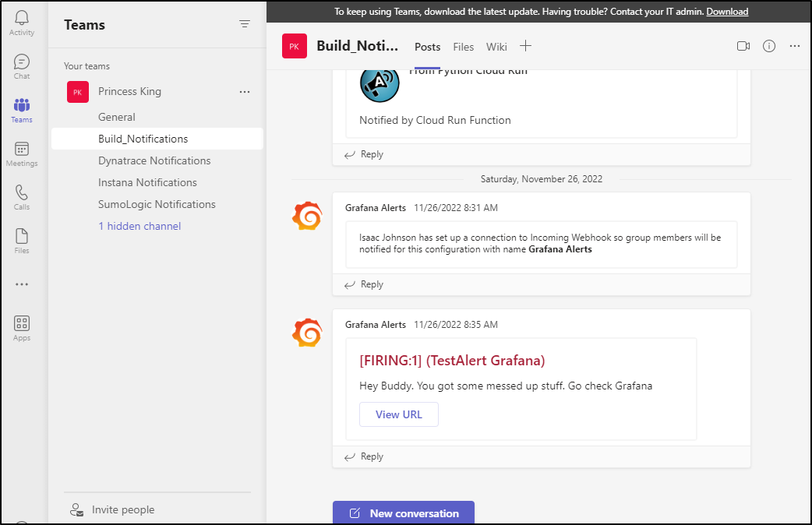Click the filter icon beside Teams heading
The width and height of the screenshot is (812, 525).
[x=245, y=24]
